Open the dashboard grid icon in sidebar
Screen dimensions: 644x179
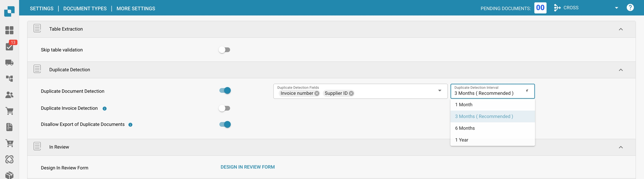point(9,30)
